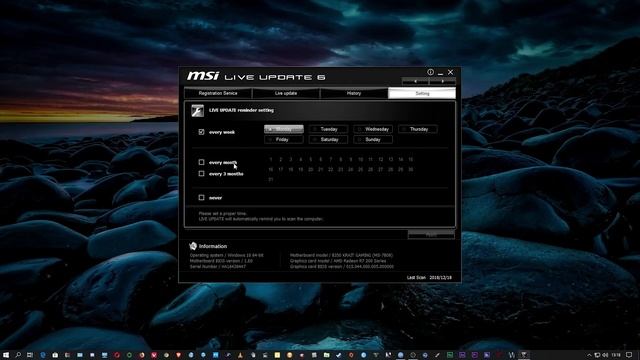The width and height of the screenshot is (640, 360).
Task: Click the taskbar clock
Action: point(616,355)
